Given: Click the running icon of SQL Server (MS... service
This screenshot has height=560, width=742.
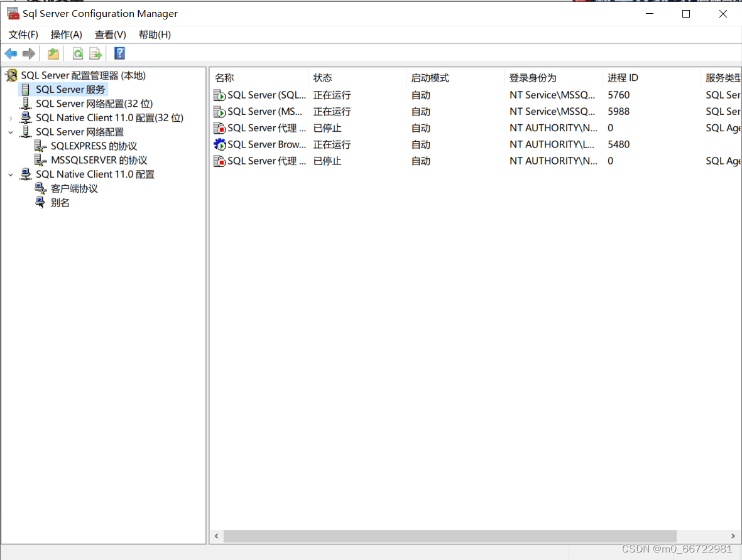Looking at the screenshot, I should tap(219, 112).
